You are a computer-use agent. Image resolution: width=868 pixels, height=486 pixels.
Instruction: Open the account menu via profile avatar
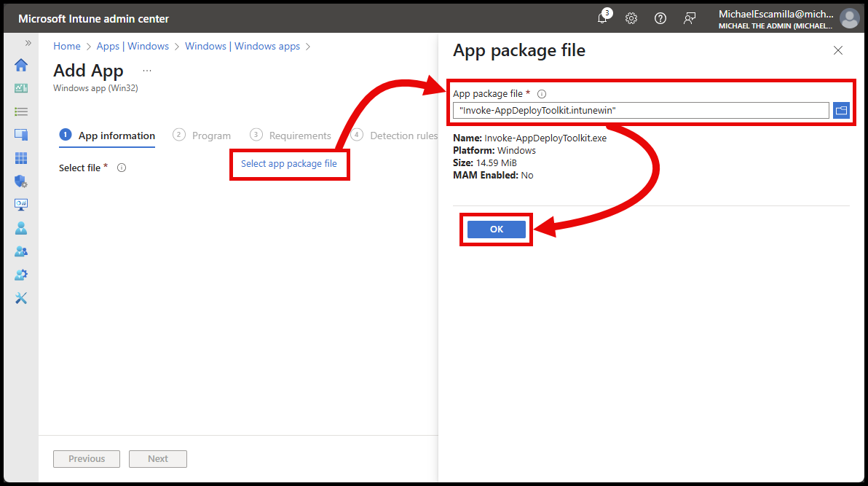pyautogui.click(x=849, y=18)
